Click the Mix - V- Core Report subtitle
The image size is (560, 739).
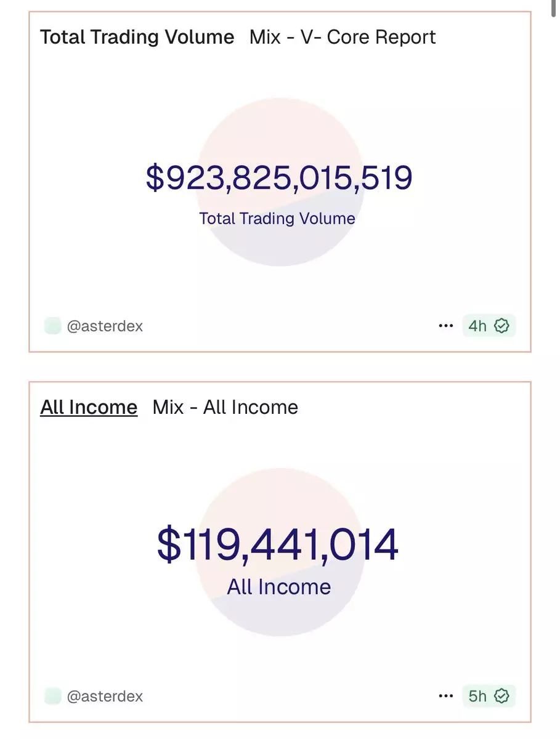[343, 37]
